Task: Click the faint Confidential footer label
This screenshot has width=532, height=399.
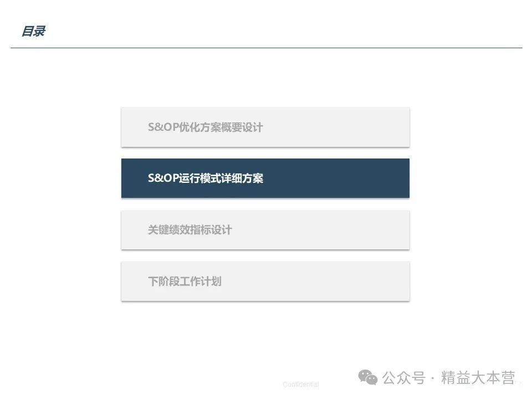Action: pos(300,385)
